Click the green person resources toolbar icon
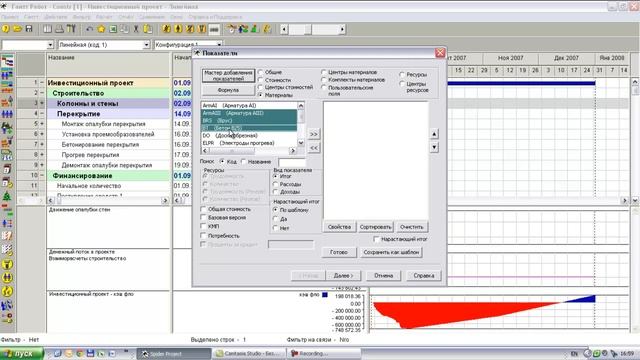Viewport: 640px width, 360px height. (255, 29)
